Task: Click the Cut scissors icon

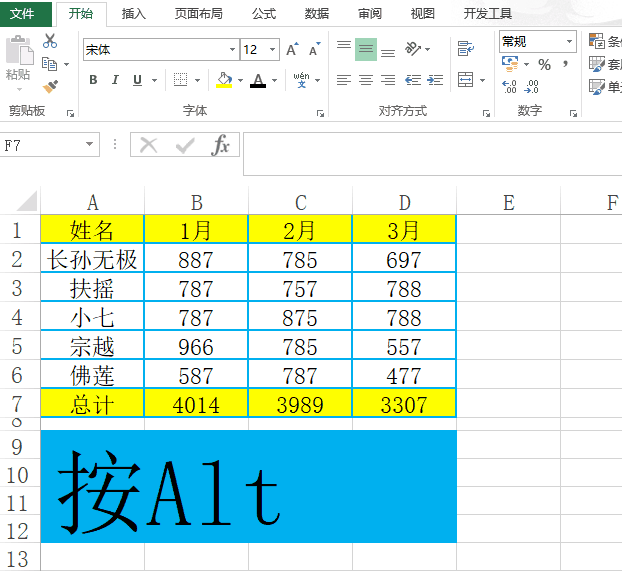Action: (50, 41)
